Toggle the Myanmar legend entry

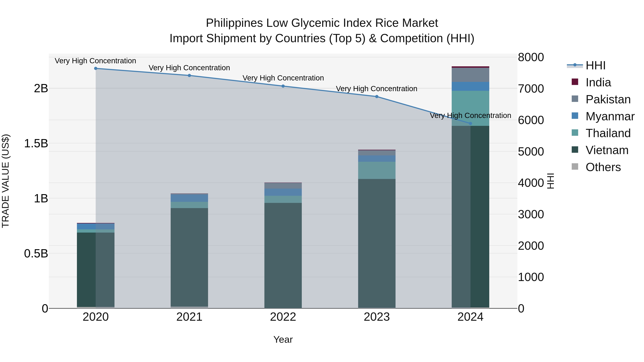[603, 116]
